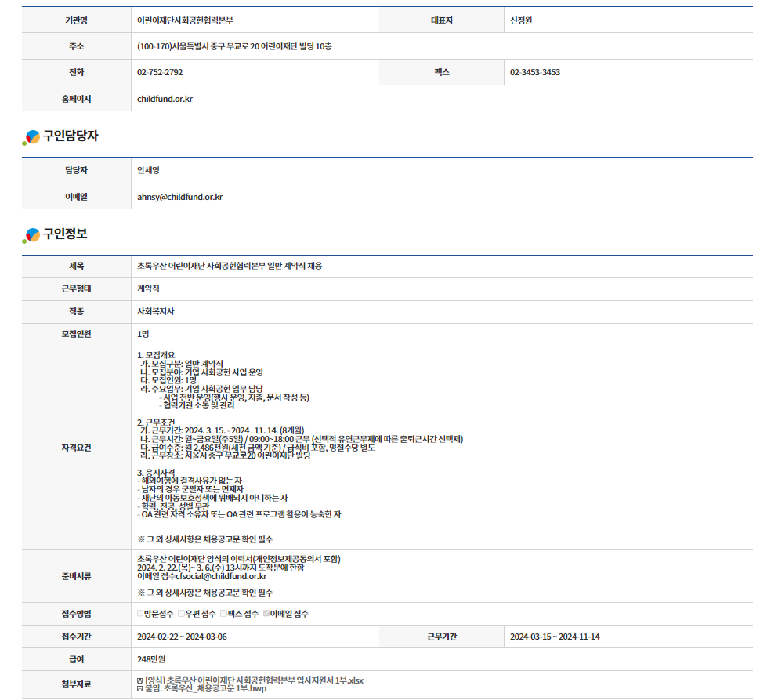Toggle the 이메일 접수 checkbox

click(x=266, y=614)
